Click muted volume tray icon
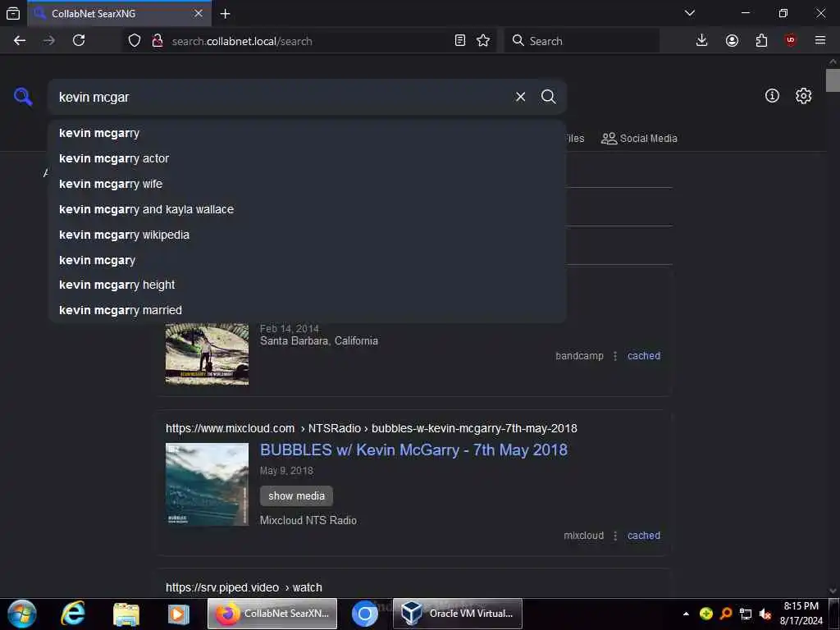Screen dimensions: 840x630 (765, 614)
